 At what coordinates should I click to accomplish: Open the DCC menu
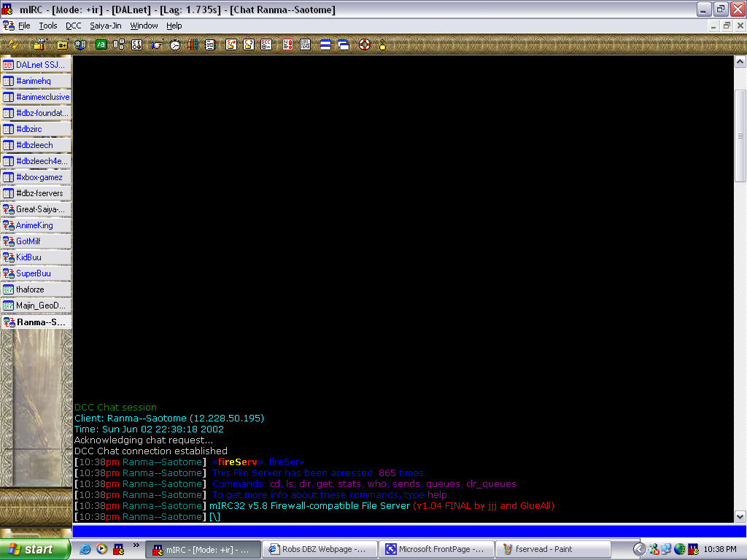[74, 26]
